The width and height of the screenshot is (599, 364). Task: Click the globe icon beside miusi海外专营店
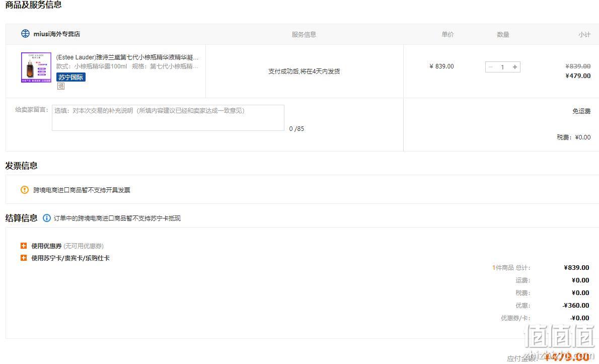click(25, 34)
